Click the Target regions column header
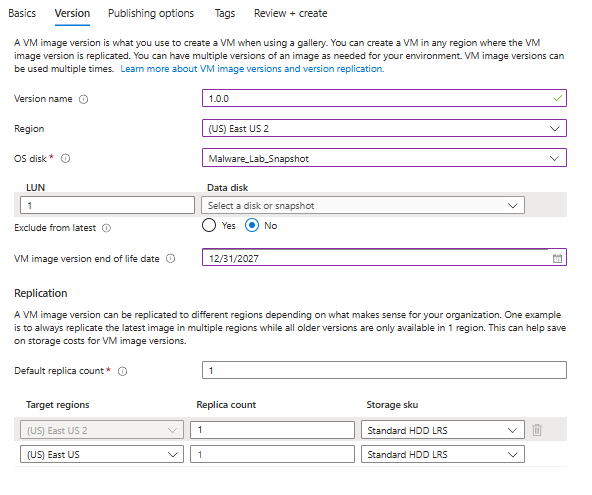This screenshot has width=592, height=495. [x=58, y=405]
